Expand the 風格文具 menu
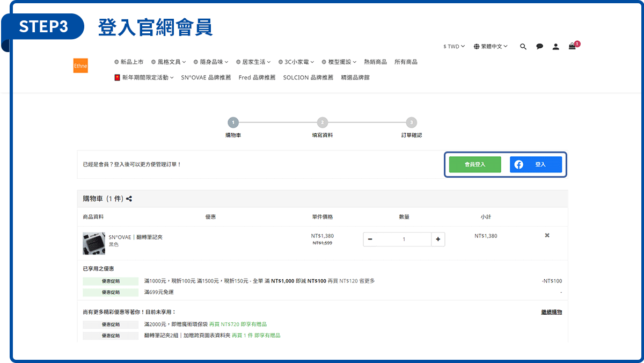 (x=169, y=62)
